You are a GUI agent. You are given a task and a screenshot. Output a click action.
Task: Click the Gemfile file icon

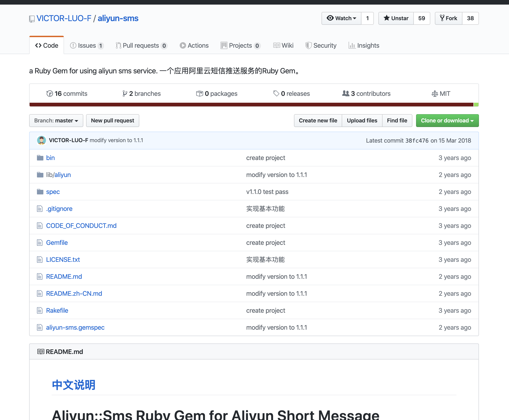(40, 242)
